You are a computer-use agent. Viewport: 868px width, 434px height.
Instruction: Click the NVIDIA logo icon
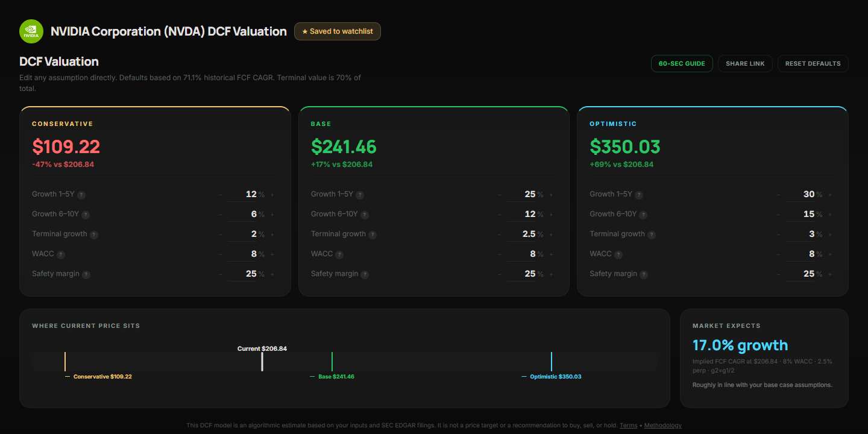pyautogui.click(x=31, y=31)
